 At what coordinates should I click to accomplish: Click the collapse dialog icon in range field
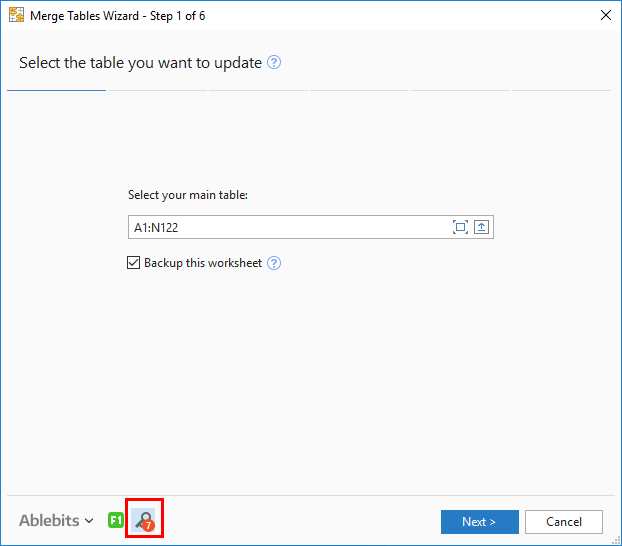(x=481, y=227)
